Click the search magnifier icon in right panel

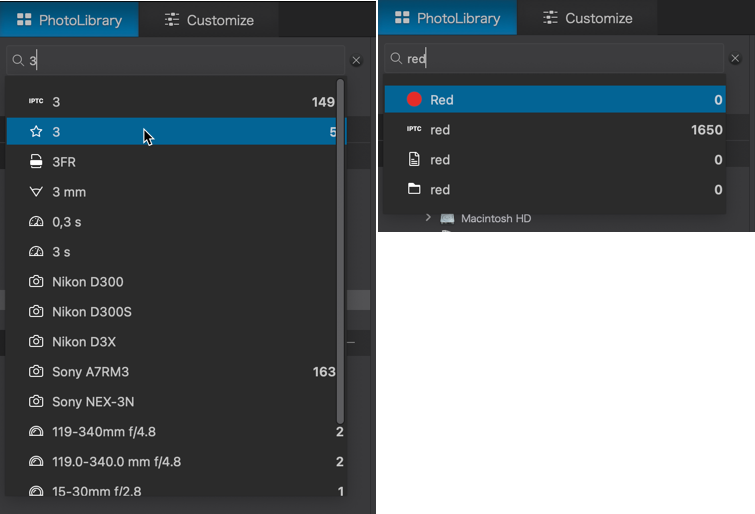coord(396,58)
